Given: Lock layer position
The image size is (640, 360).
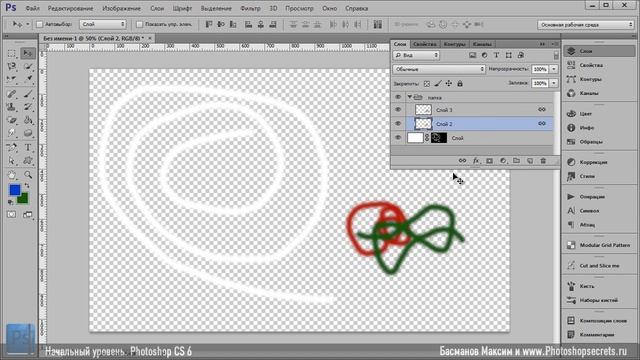Looking at the screenshot, I should point(449,84).
